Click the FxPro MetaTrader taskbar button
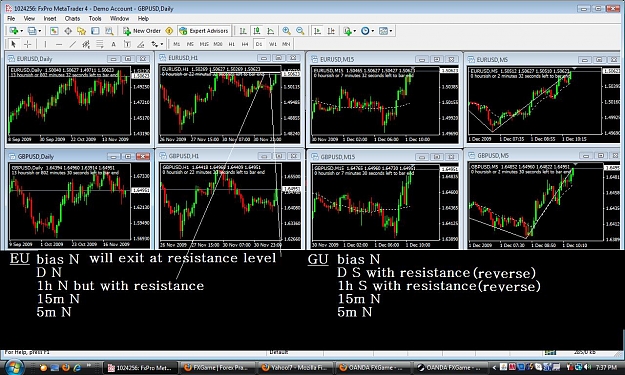 (141, 367)
